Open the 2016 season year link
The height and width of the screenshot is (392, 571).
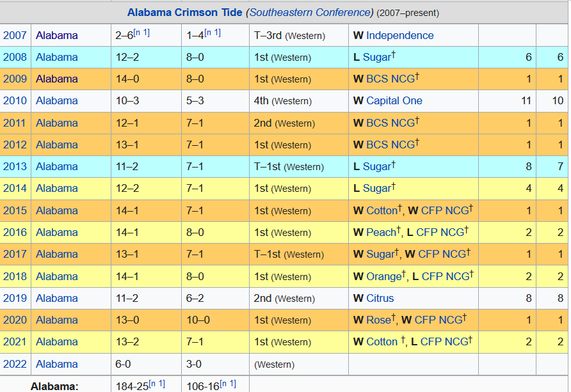click(x=15, y=232)
